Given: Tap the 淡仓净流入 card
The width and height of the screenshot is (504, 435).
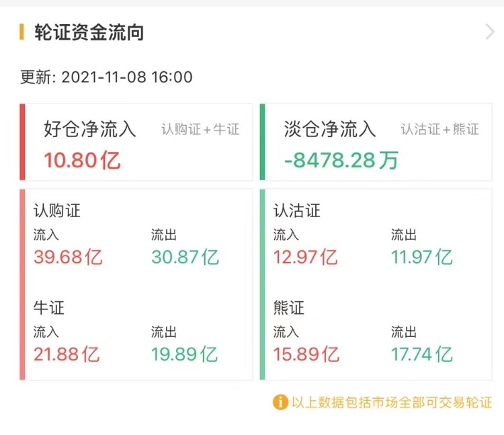Looking at the screenshot, I should pyautogui.click(x=376, y=142).
